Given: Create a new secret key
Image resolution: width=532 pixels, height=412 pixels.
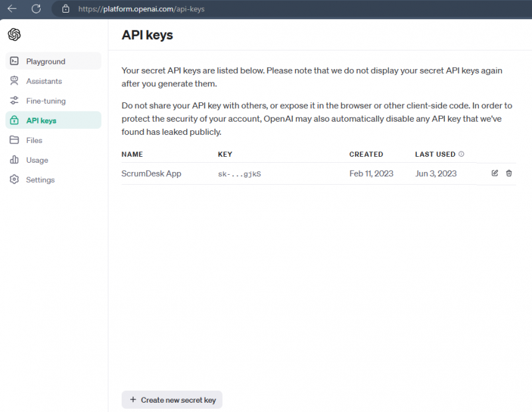Looking at the screenshot, I should (172, 399).
